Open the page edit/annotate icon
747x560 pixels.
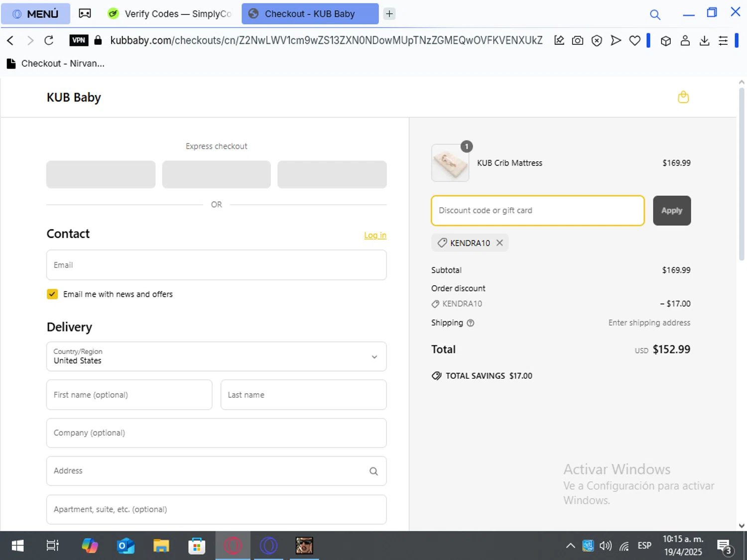559,40
